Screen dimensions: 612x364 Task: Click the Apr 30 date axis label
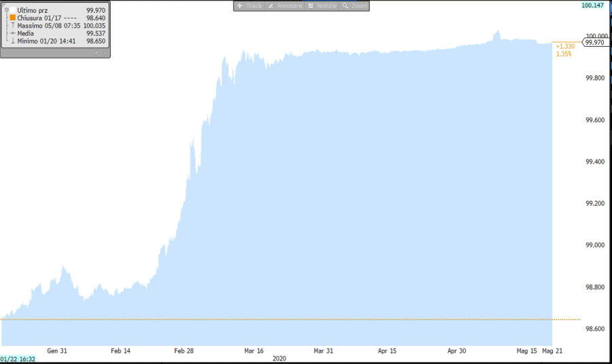457,350
